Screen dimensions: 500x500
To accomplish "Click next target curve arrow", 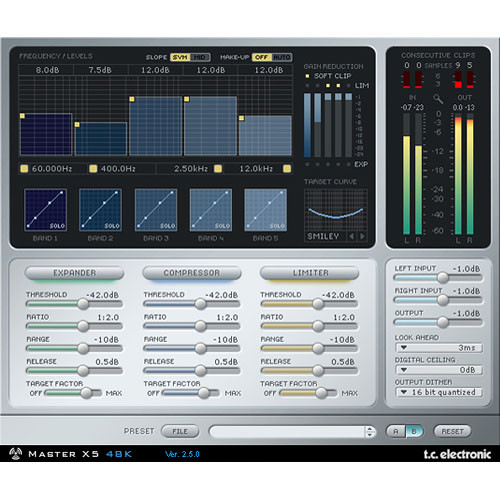I will click(362, 236).
